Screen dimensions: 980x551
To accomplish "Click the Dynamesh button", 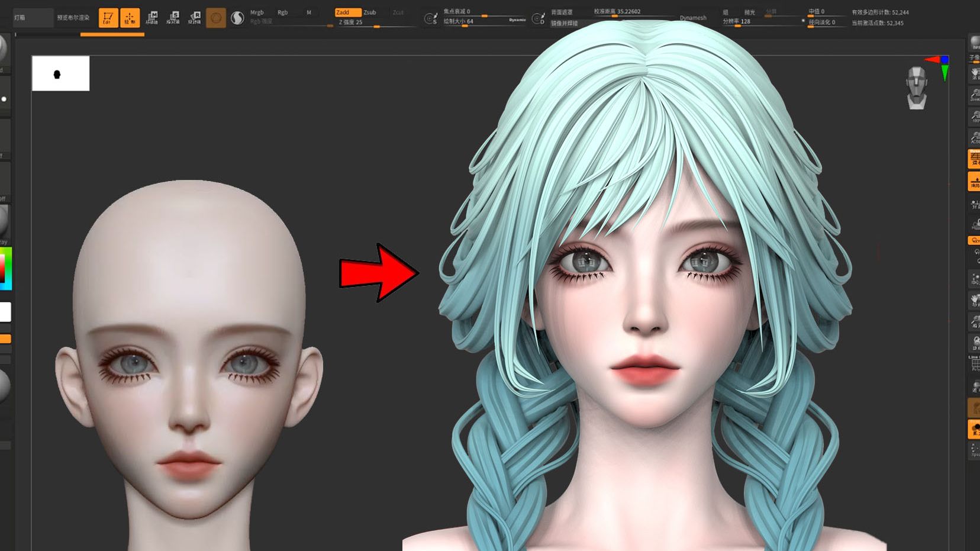I will click(693, 18).
